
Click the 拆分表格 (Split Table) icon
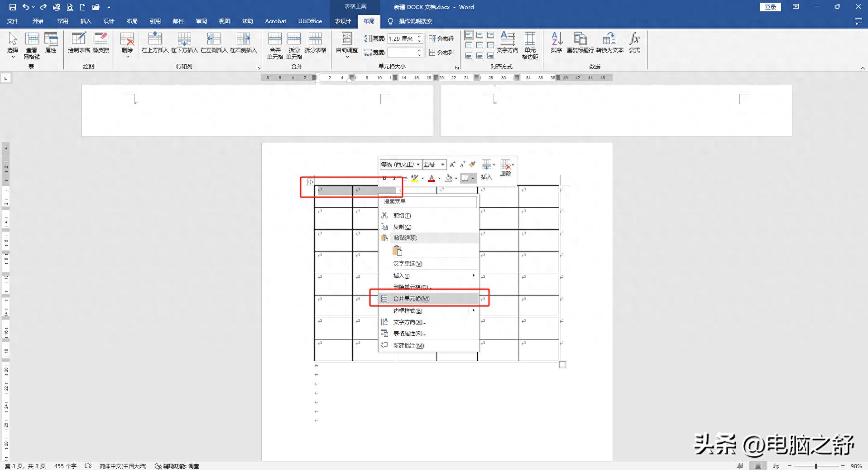(x=316, y=43)
